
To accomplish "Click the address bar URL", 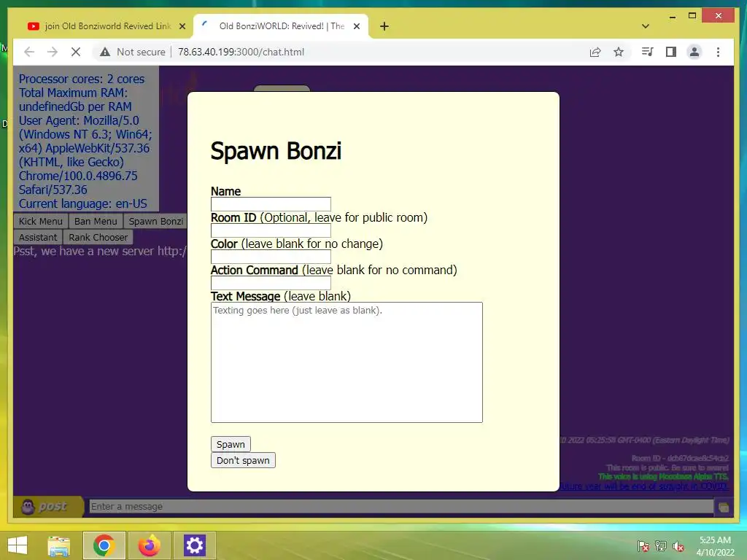I will [x=241, y=52].
